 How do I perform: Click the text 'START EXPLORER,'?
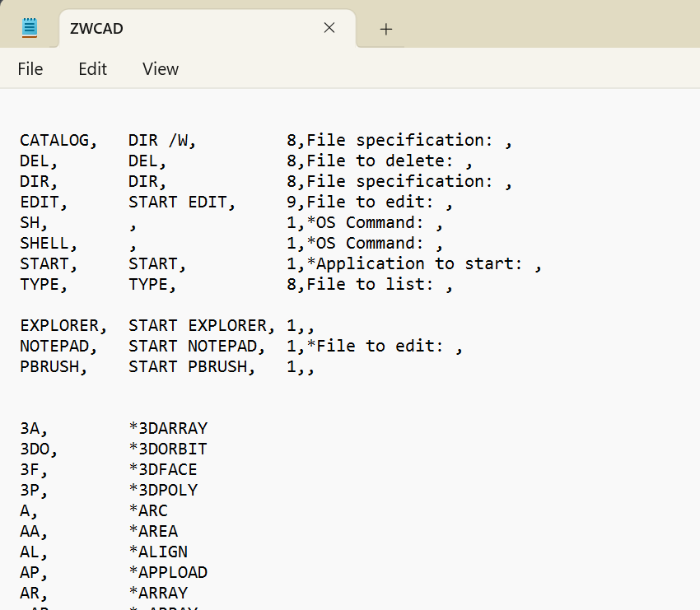click(201, 325)
